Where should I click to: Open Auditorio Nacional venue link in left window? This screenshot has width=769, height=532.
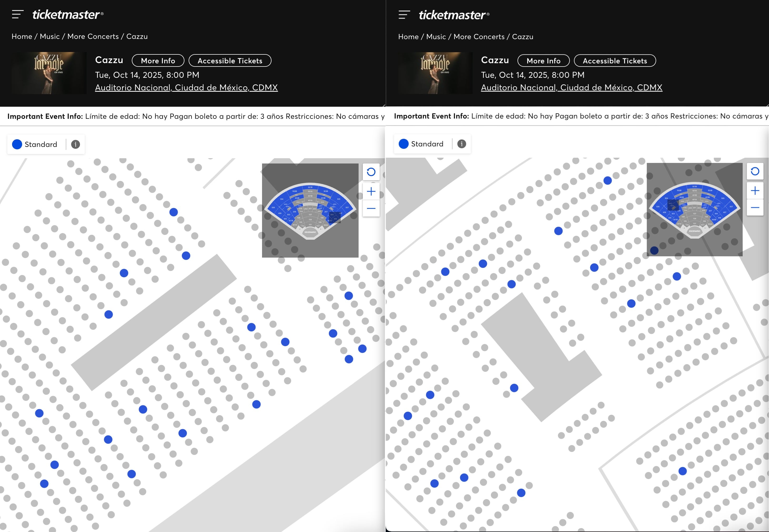(186, 88)
